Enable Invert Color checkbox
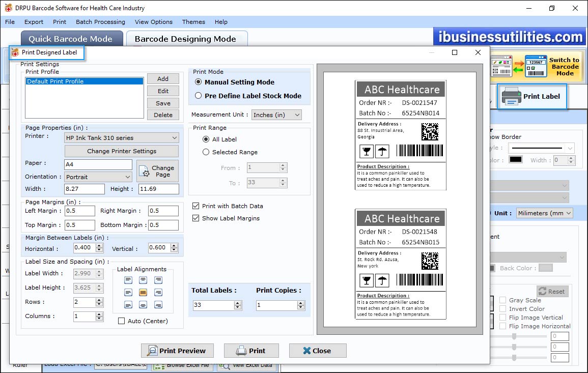The image size is (588, 373). pyautogui.click(x=503, y=308)
